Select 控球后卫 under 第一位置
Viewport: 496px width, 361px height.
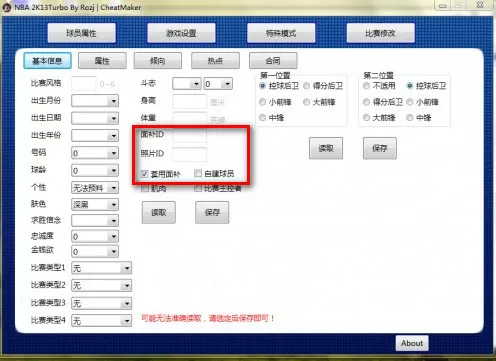click(x=262, y=86)
